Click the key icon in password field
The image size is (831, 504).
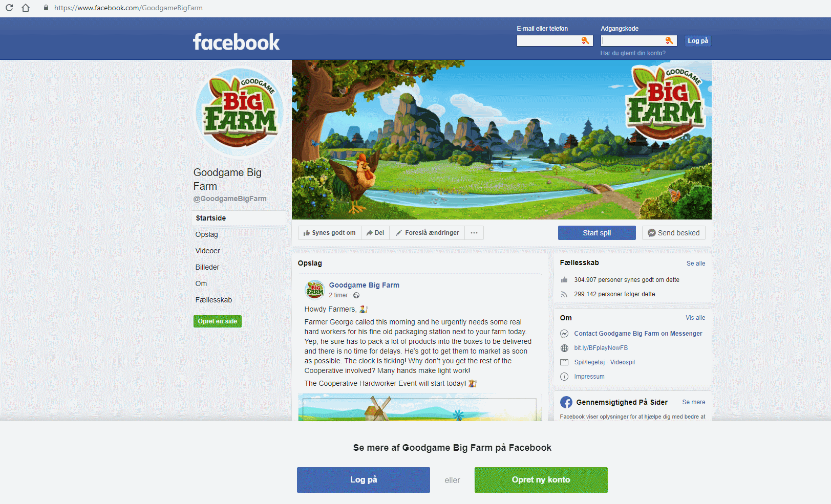(x=669, y=40)
